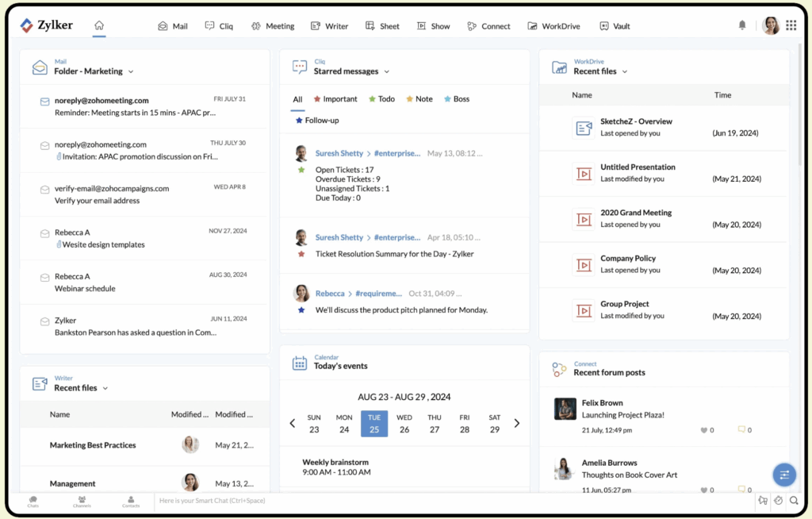Open Contacts in the bottom bar
Screen dimensions: 812x519
pos(131,501)
